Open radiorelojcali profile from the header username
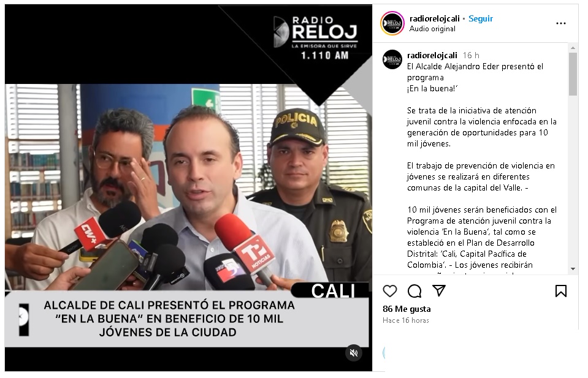Viewport: 588px width, 378px height. point(434,19)
